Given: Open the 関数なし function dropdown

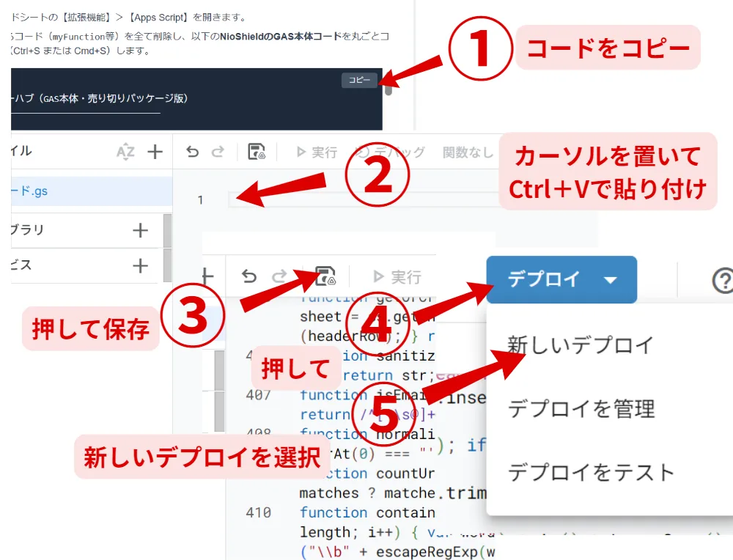Looking at the screenshot, I should (468, 152).
